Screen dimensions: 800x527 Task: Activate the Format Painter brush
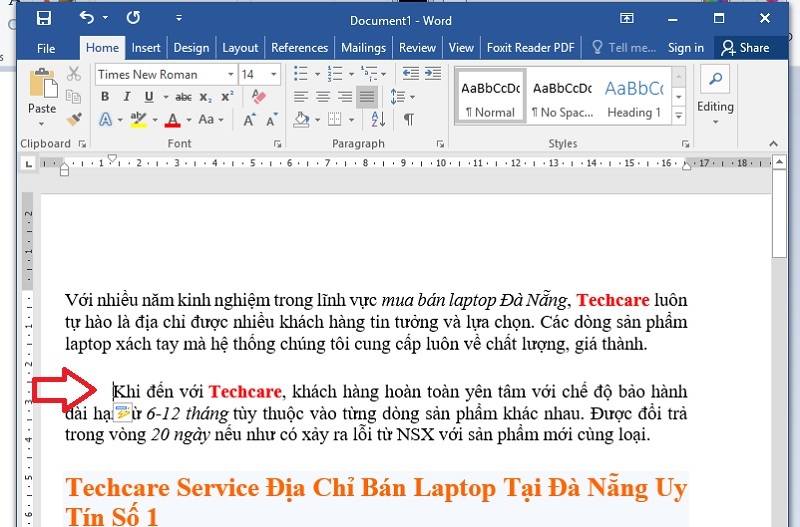click(x=74, y=119)
